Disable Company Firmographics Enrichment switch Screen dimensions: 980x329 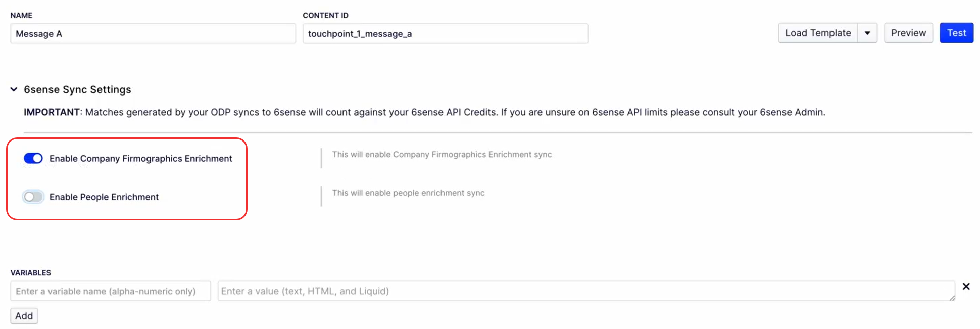click(x=33, y=158)
